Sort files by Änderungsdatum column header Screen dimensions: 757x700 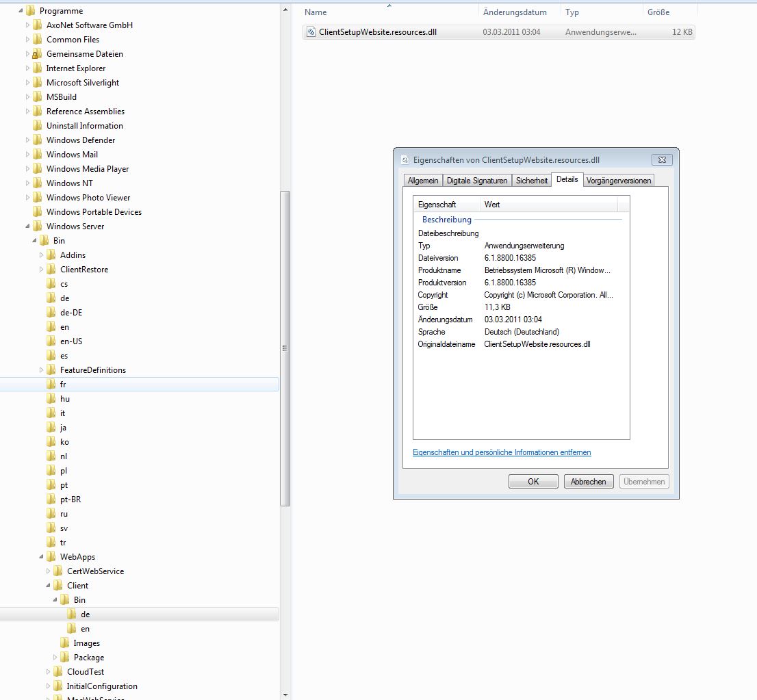coord(515,12)
